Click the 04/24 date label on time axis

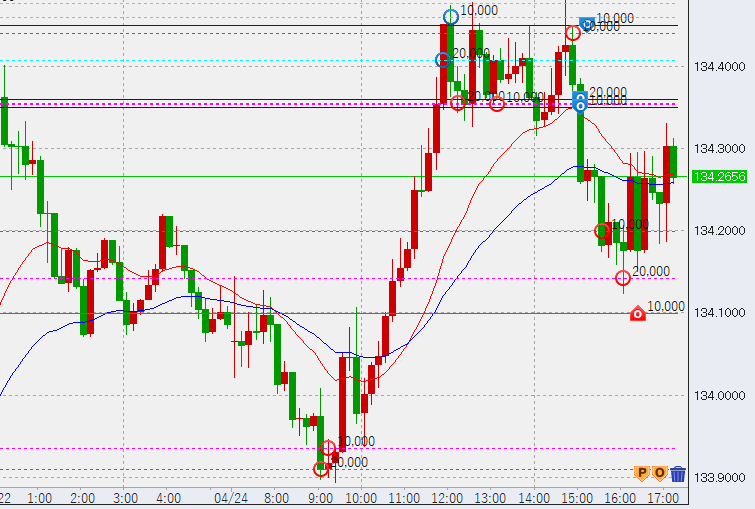230,496
